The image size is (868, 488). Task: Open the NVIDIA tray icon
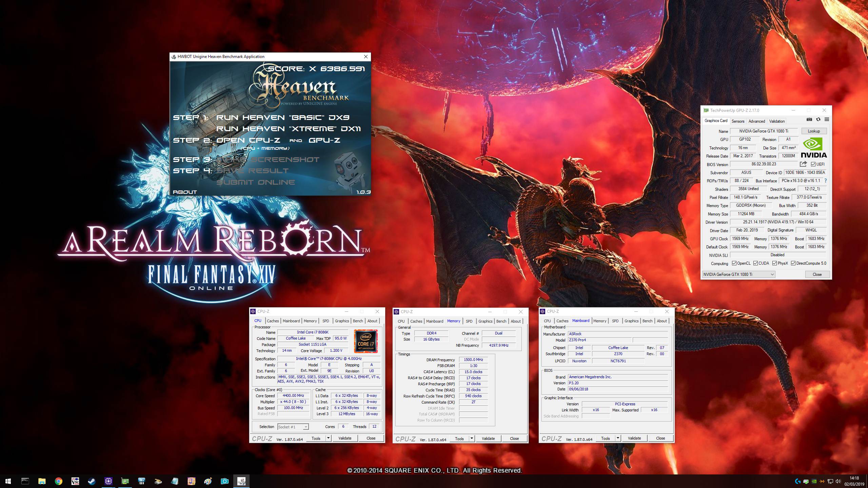[x=814, y=481]
